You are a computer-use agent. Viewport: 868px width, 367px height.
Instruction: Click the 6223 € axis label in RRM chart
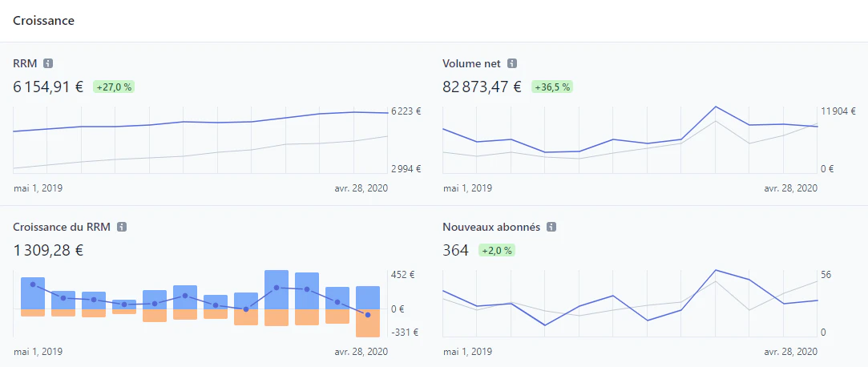(x=406, y=111)
